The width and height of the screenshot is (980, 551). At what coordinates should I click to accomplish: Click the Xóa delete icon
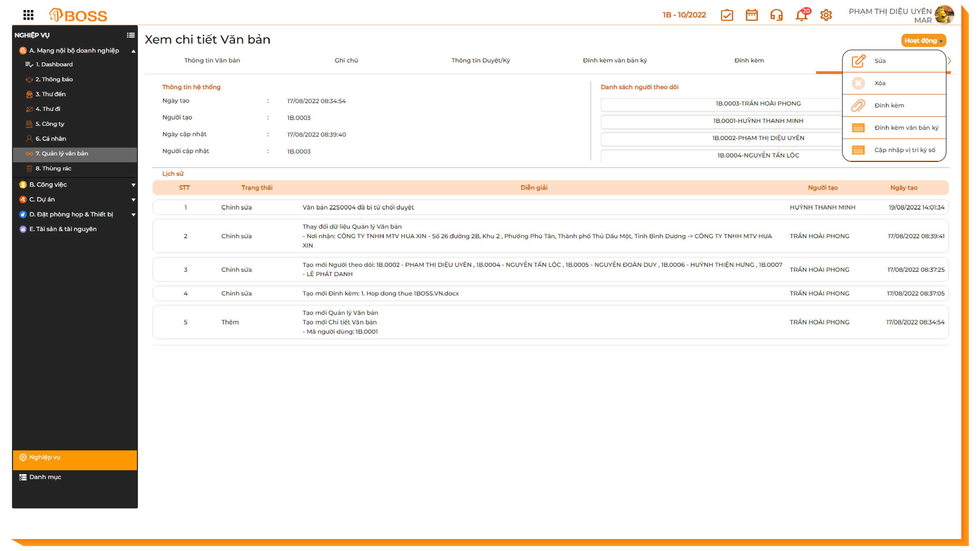click(x=858, y=83)
